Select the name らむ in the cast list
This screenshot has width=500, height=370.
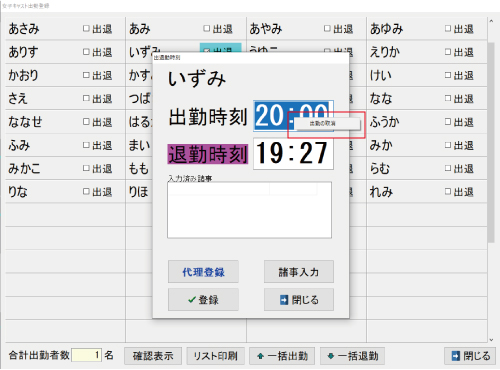pos(380,168)
